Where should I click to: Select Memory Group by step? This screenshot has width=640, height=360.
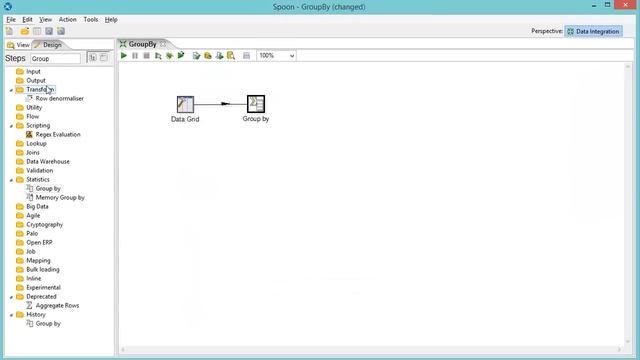(x=60, y=198)
